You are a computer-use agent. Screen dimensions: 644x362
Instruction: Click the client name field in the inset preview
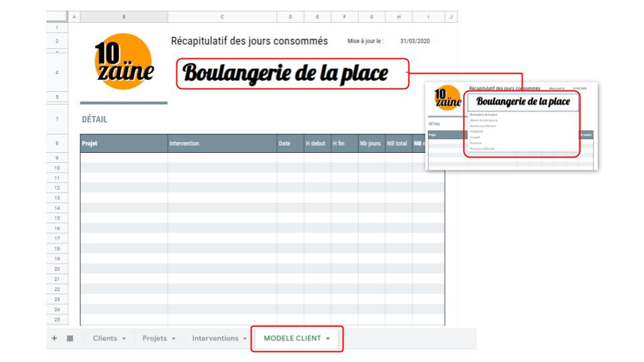click(x=523, y=101)
